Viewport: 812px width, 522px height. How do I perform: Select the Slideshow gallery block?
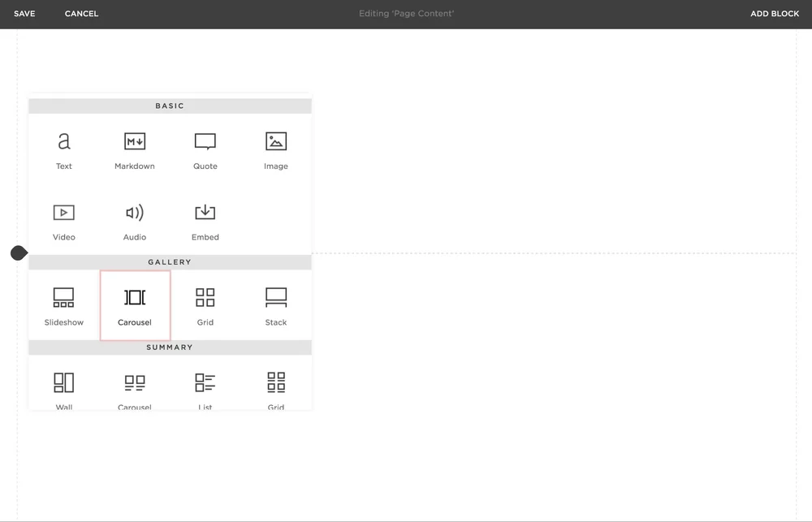coord(64,304)
